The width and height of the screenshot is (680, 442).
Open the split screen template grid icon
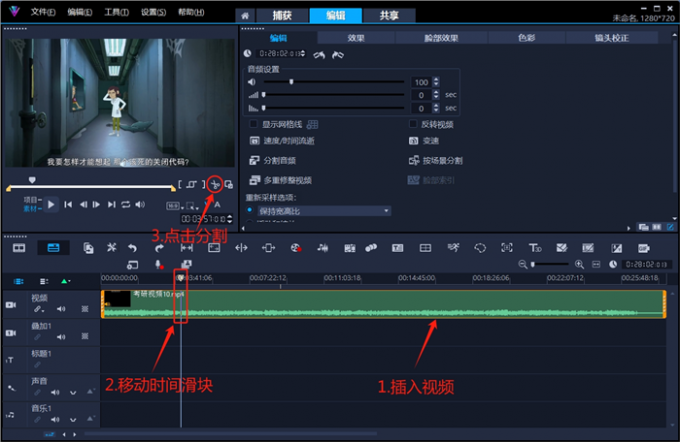point(425,248)
